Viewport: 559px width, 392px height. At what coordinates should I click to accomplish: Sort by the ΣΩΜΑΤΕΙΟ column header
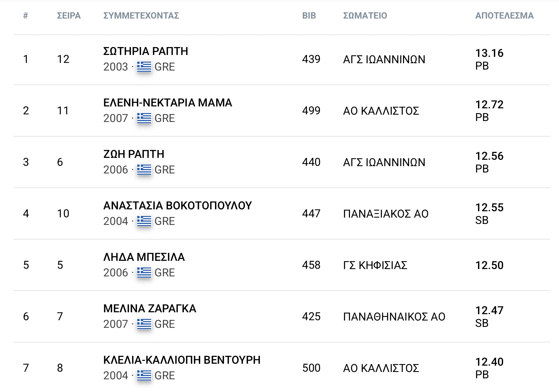tap(365, 16)
